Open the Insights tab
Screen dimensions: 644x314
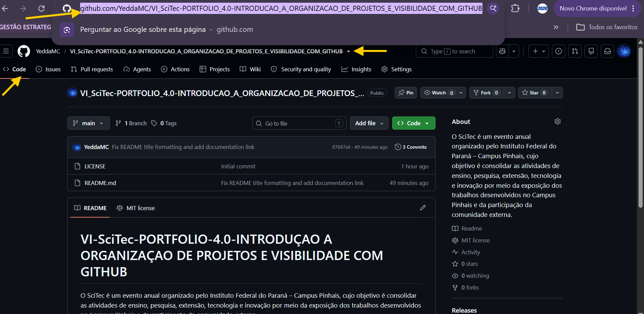click(356, 69)
